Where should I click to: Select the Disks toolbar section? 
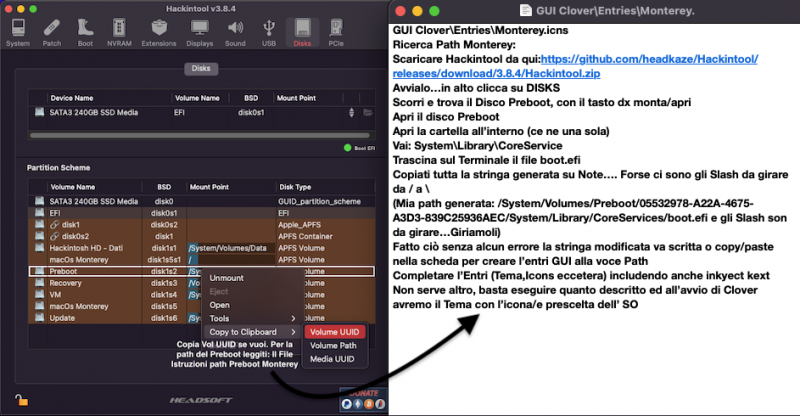pyautogui.click(x=302, y=33)
